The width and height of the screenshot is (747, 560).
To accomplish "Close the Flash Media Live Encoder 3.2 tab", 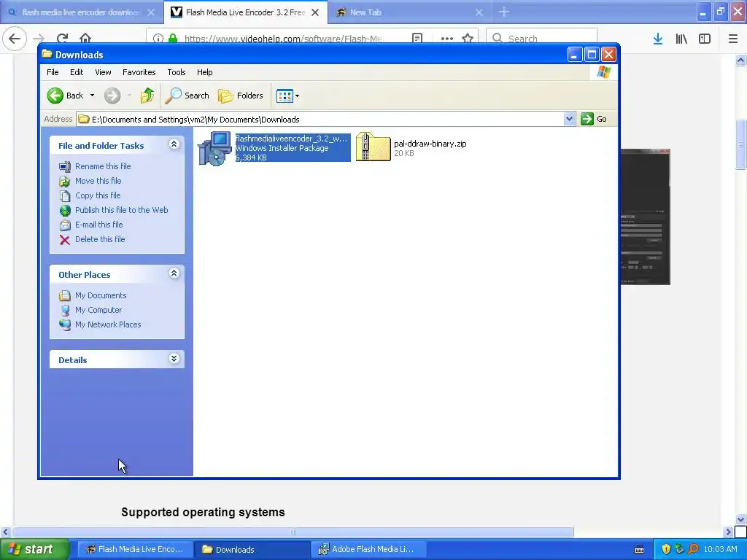I will pyautogui.click(x=315, y=13).
